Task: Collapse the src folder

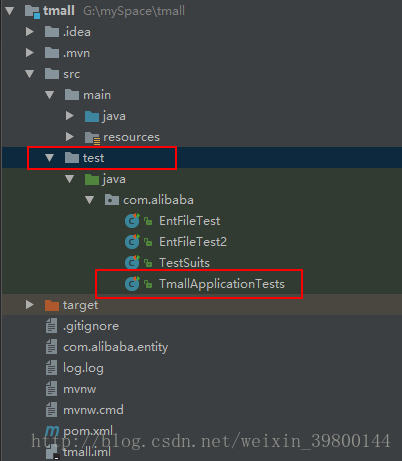Action: pyautogui.click(x=30, y=74)
